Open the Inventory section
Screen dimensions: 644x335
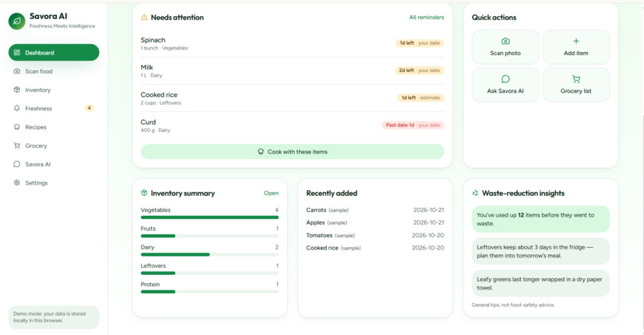(x=54, y=90)
